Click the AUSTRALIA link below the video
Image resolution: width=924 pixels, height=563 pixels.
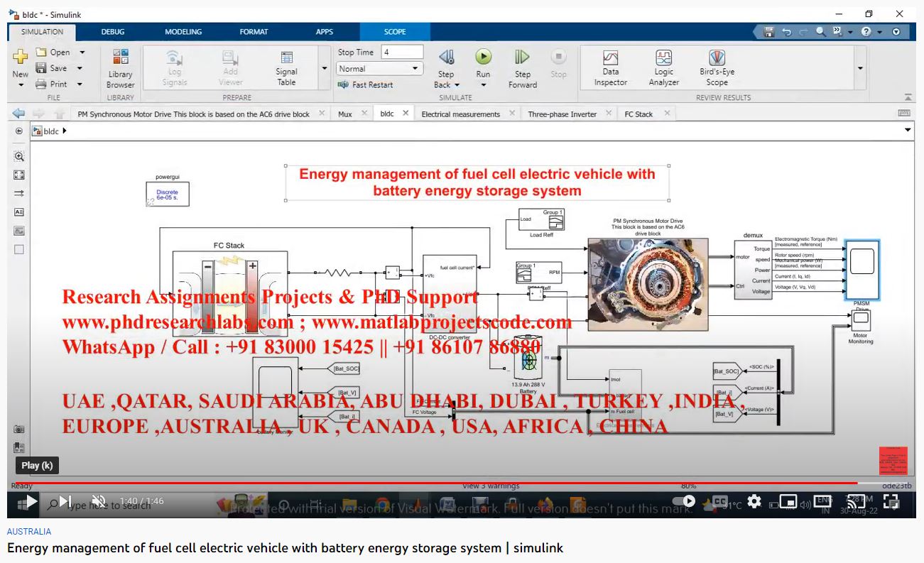click(29, 531)
